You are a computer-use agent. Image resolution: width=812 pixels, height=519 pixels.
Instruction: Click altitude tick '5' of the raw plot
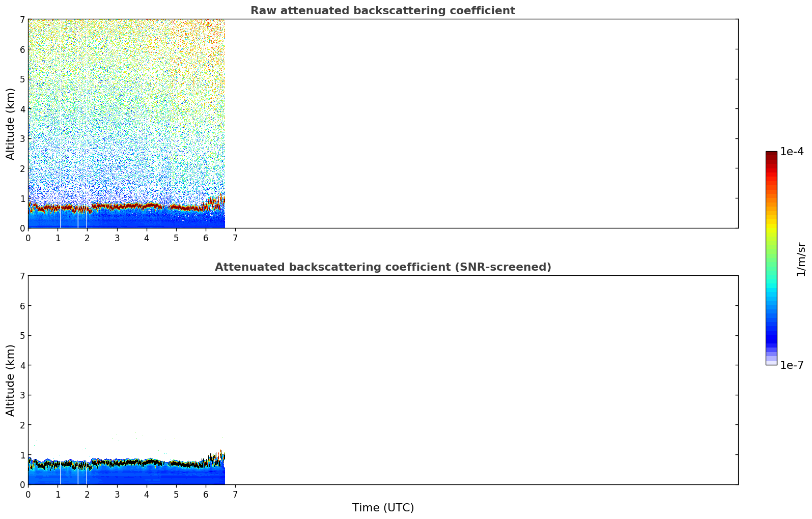pyautogui.click(x=22, y=79)
